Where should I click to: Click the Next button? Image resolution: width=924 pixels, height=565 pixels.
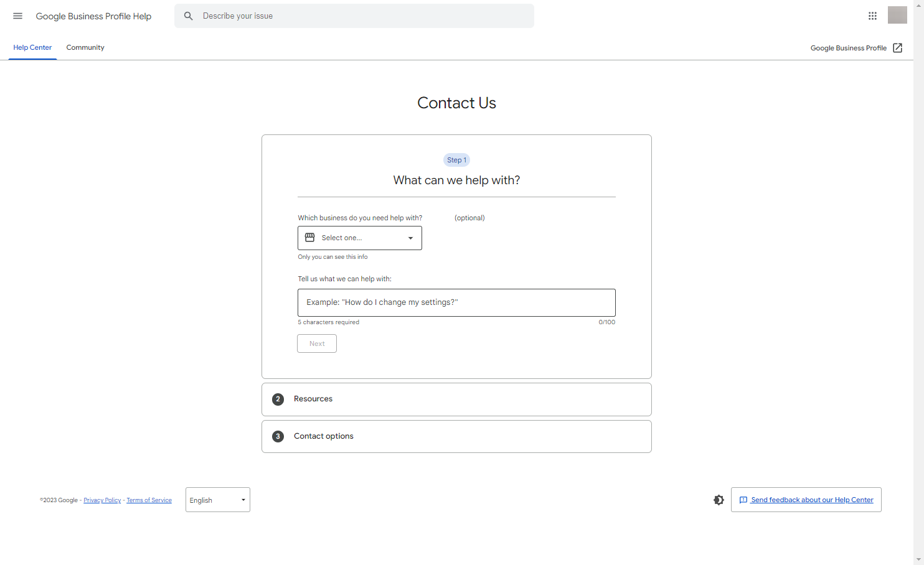tap(317, 343)
